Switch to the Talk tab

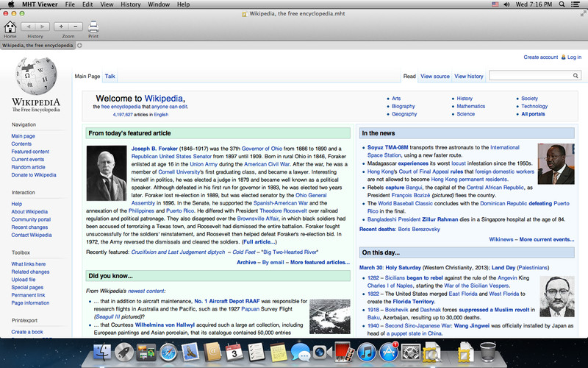coord(110,77)
